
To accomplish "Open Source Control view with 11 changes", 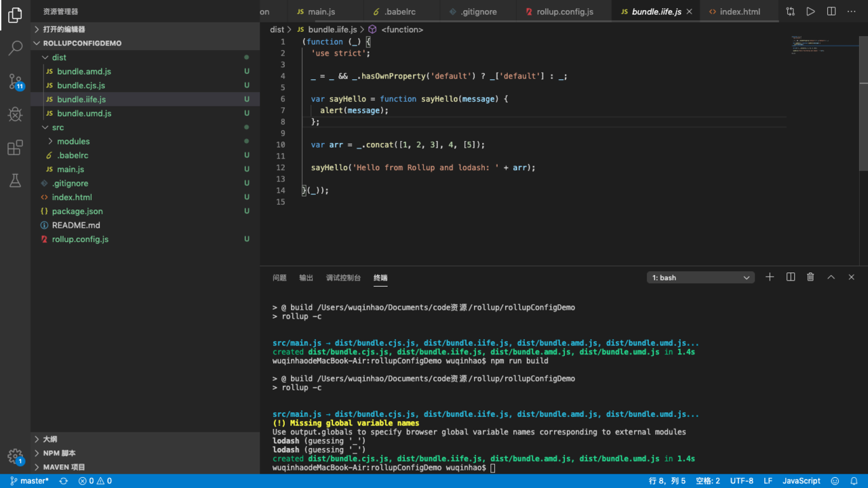I will (15, 81).
